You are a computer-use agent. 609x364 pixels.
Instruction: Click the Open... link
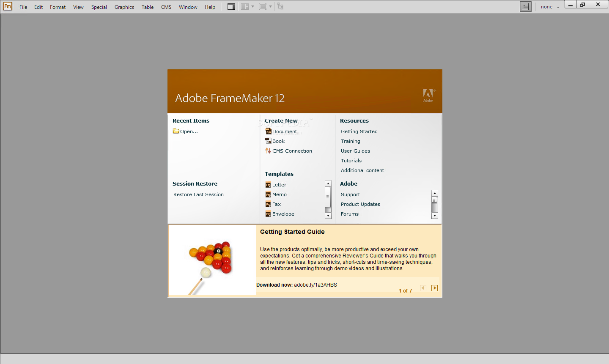point(189,131)
